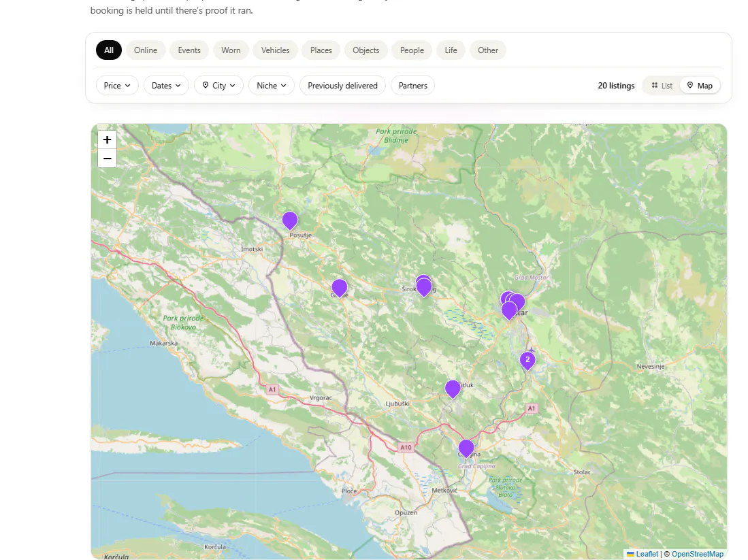
Task: Toggle the Previously delivered filter
Action: tap(342, 85)
